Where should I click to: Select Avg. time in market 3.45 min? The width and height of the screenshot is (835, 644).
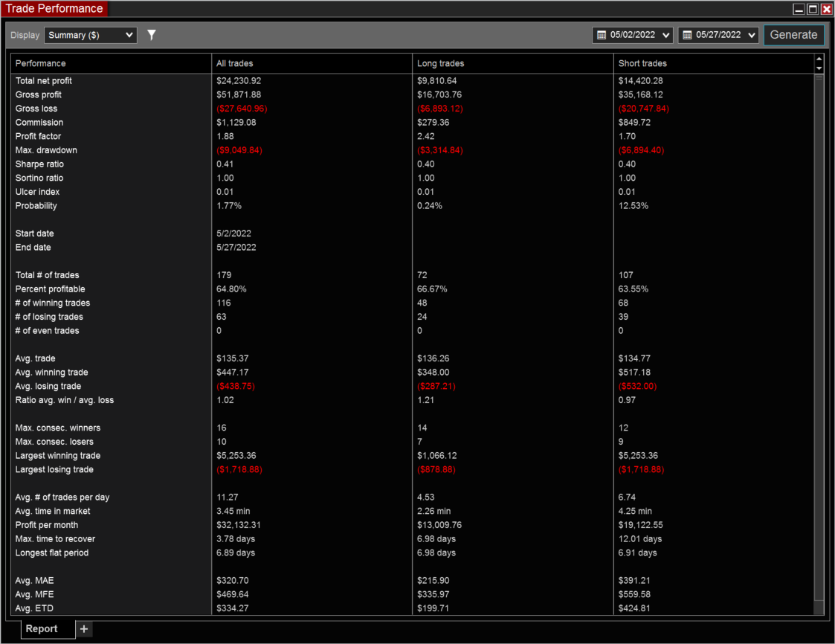[x=233, y=511]
